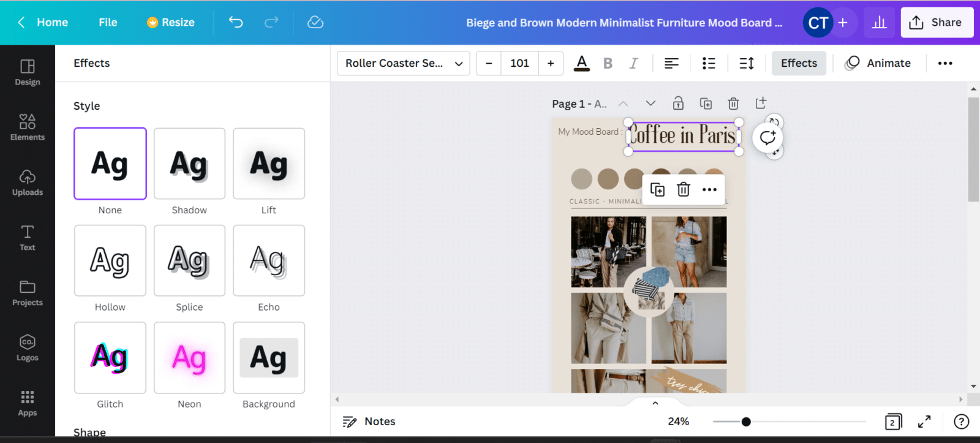
Task: Open the line spacing options
Action: click(x=747, y=63)
